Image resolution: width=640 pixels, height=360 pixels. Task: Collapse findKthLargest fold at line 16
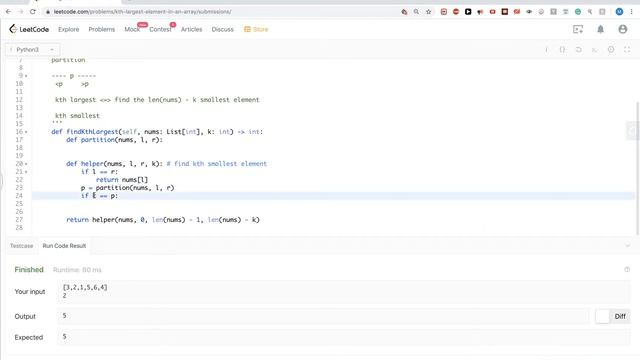26,132
